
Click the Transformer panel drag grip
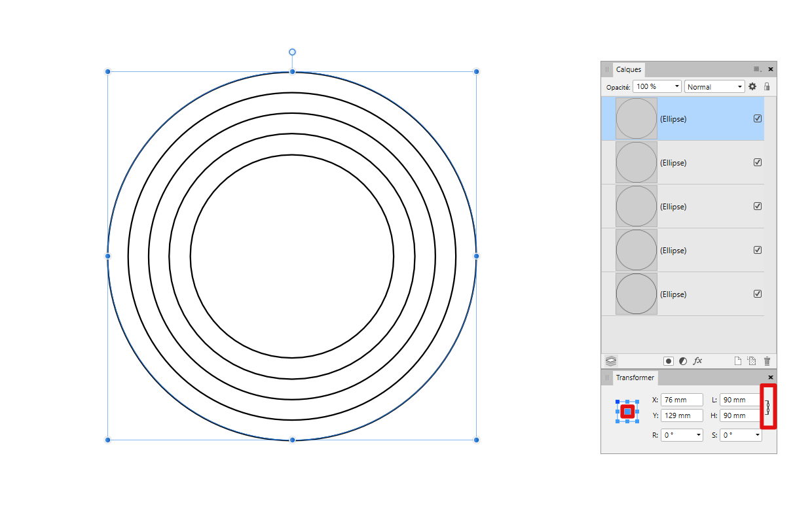click(607, 378)
